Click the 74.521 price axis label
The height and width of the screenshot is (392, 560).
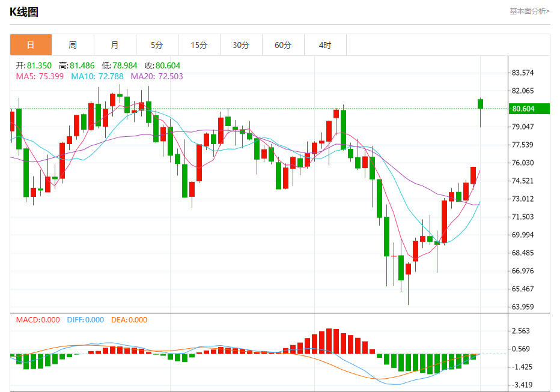[523, 181]
